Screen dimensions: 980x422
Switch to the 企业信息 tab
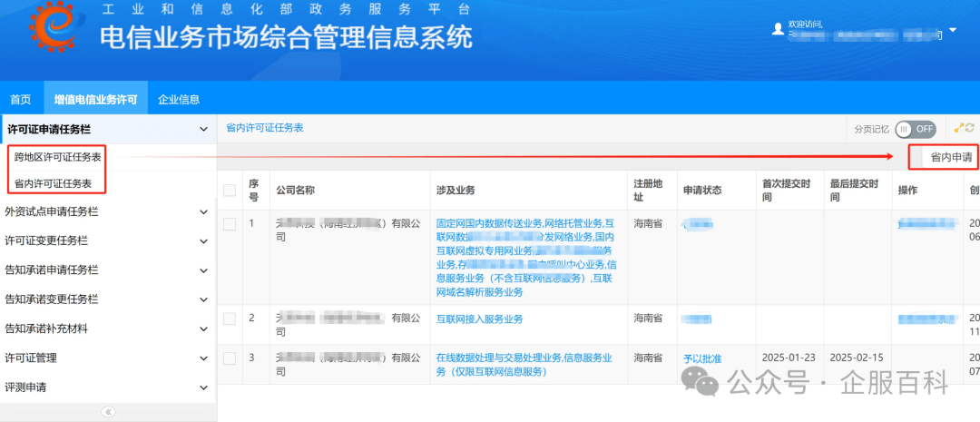(x=179, y=100)
